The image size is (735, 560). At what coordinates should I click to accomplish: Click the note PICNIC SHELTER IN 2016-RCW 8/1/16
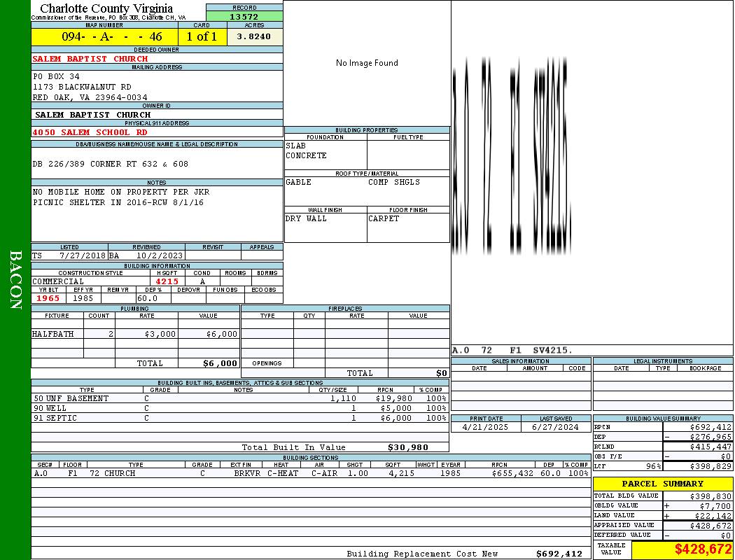pos(118,202)
